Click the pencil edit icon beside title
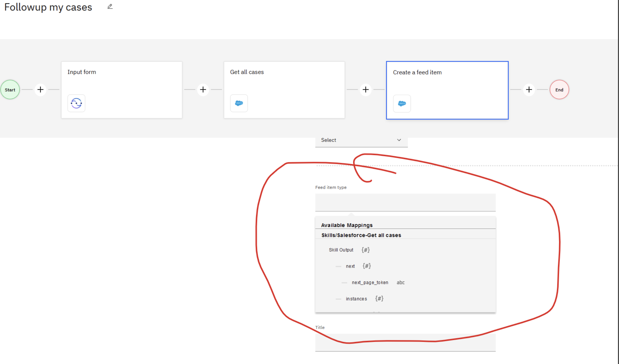Viewport: 619px width, 364px height. tap(110, 6)
